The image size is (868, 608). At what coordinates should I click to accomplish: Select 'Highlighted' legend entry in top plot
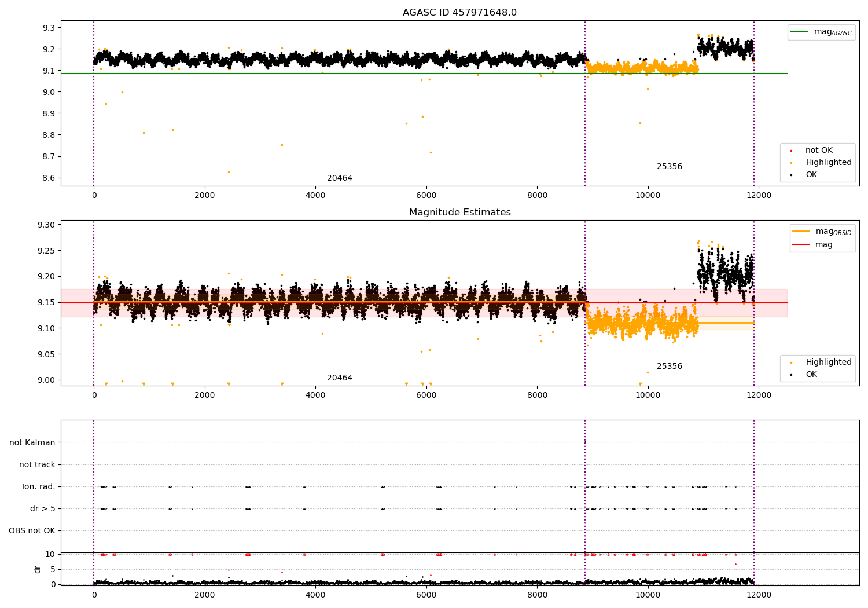(x=829, y=163)
